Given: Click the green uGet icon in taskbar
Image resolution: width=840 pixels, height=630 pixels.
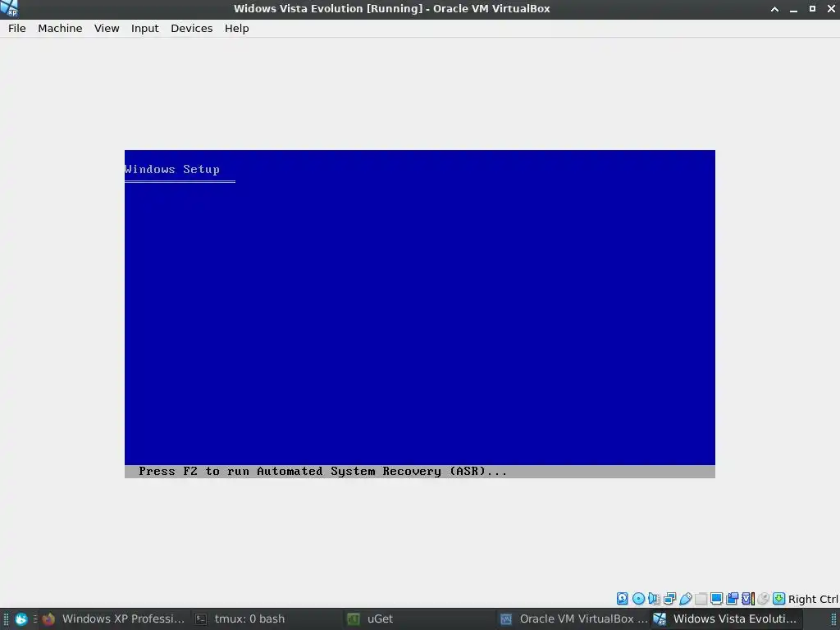Looking at the screenshot, I should 353,619.
